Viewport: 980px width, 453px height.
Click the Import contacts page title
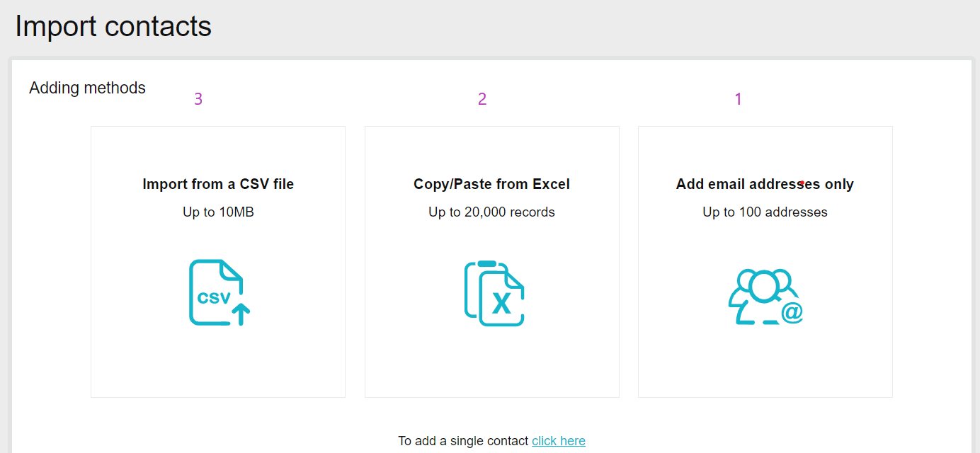pos(113,26)
